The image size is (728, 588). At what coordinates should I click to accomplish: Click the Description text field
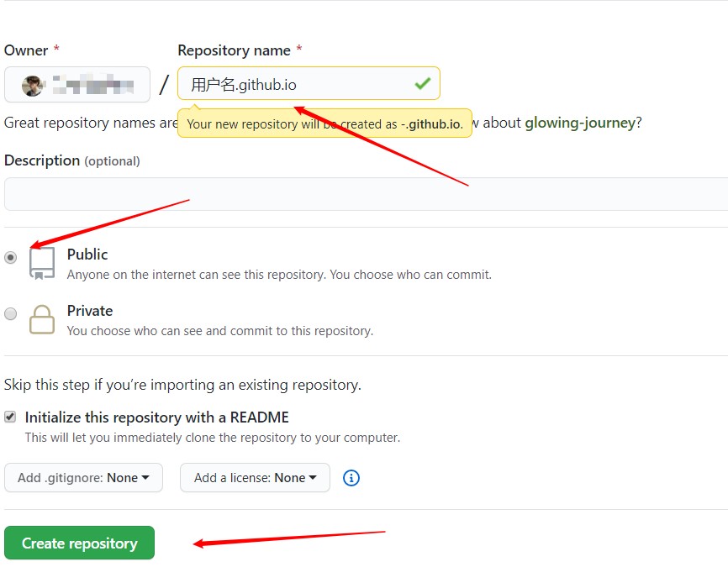(366, 194)
